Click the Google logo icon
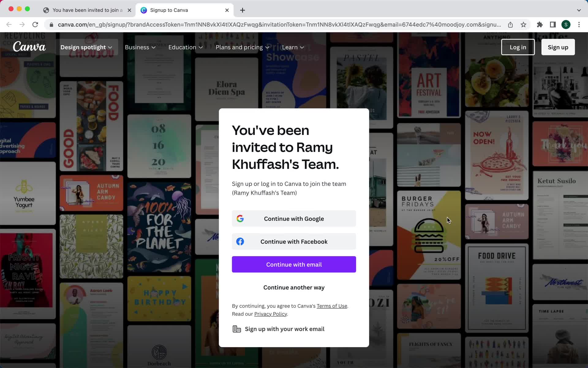Viewport: 588px width, 368px height. point(240,219)
